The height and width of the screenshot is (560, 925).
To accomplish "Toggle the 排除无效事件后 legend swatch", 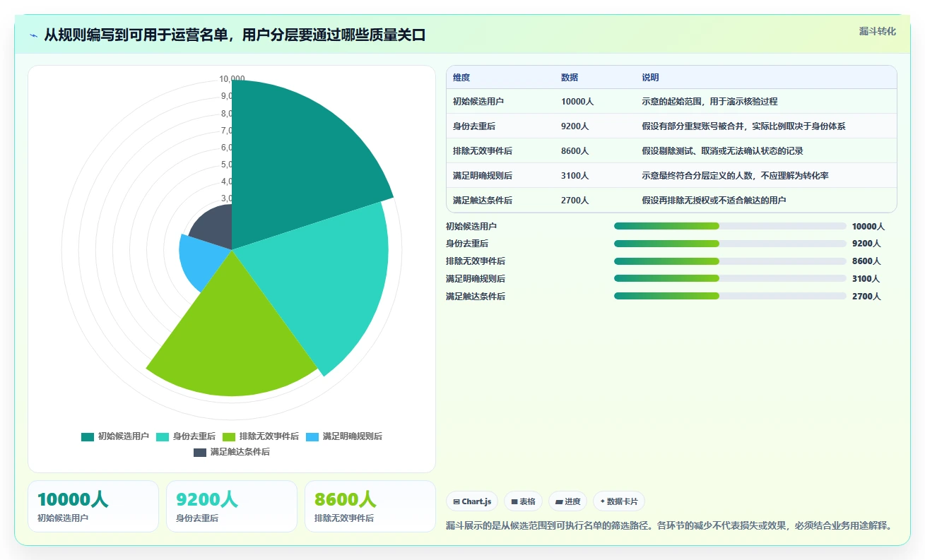I will 228,436.
